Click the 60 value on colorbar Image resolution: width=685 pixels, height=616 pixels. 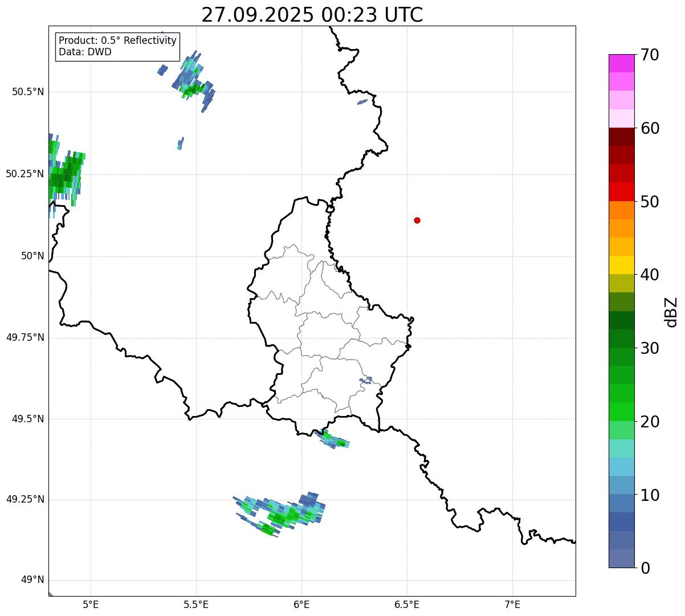pyautogui.click(x=650, y=128)
